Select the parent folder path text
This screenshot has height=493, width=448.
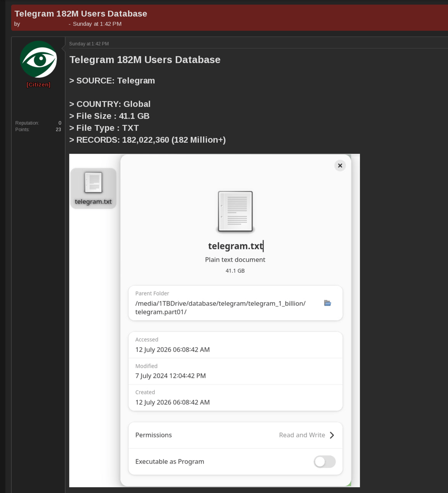[x=220, y=307]
